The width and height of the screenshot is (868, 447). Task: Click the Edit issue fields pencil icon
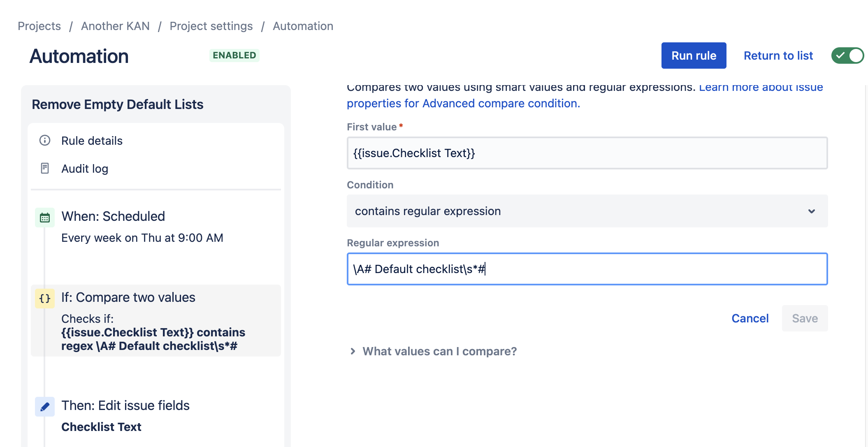click(45, 407)
